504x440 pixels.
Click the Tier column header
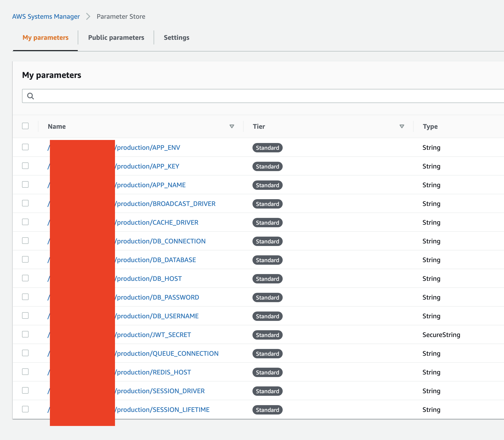[x=259, y=126]
